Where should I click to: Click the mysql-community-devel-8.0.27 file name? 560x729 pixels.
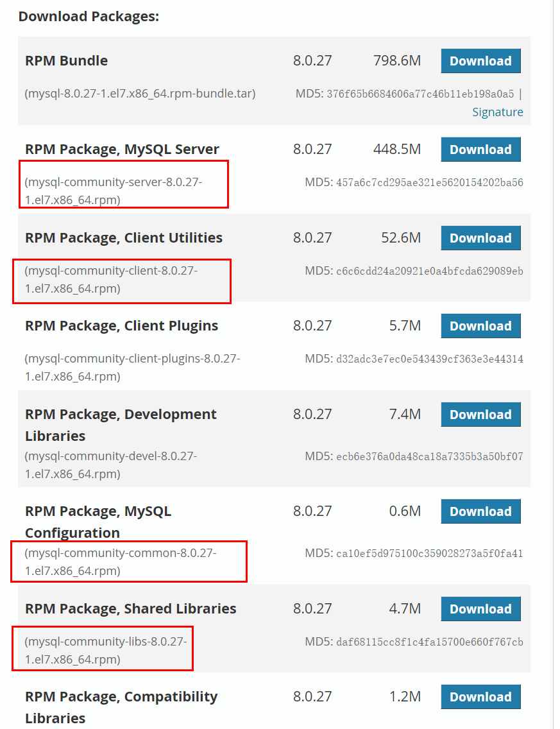[x=111, y=465]
